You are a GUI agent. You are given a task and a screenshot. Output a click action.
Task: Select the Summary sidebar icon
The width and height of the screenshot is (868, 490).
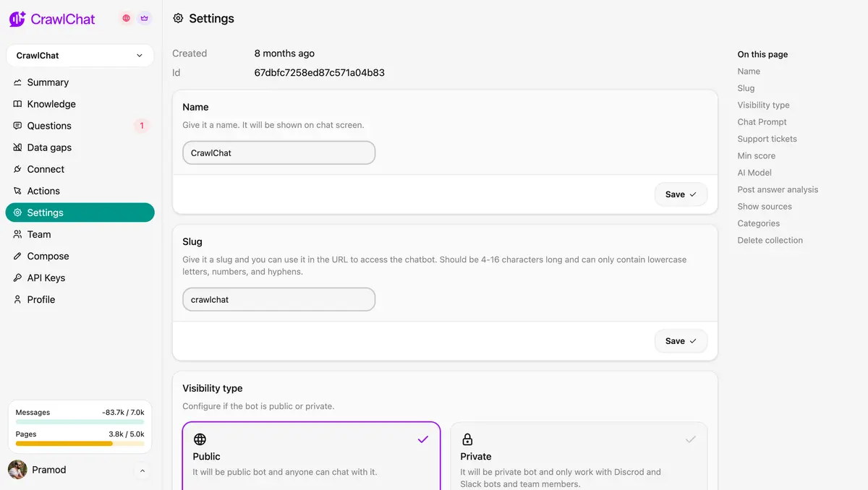[20, 82]
